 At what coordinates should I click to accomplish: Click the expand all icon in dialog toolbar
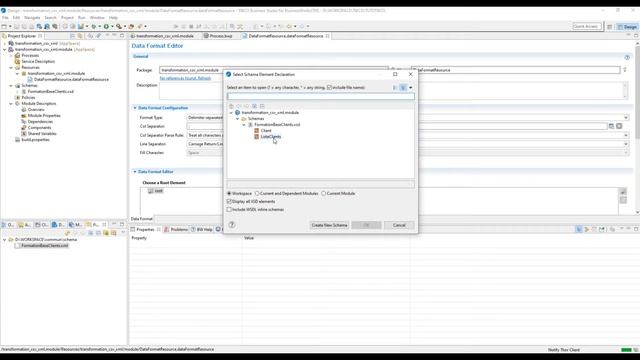coord(254,106)
